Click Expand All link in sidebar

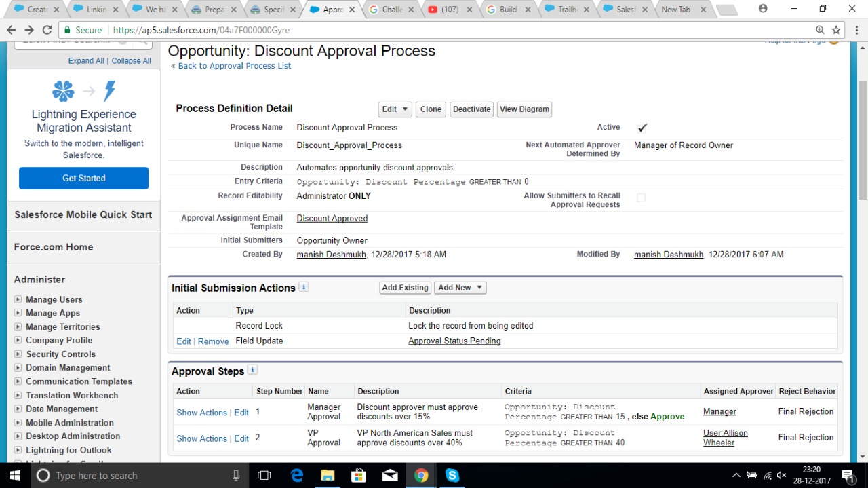coord(86,61)
